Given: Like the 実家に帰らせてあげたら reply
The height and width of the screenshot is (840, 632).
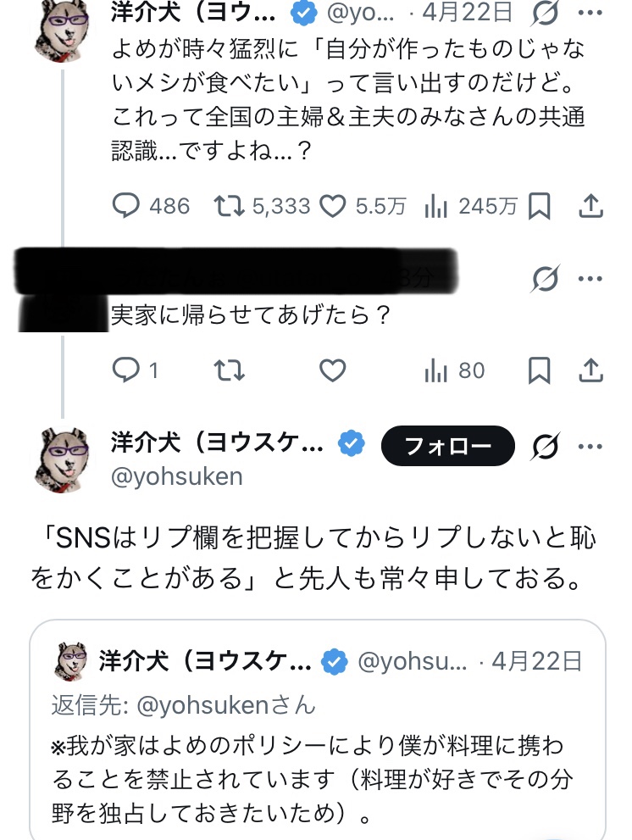Looking at the screenshot, I should (x=333, y=370).
